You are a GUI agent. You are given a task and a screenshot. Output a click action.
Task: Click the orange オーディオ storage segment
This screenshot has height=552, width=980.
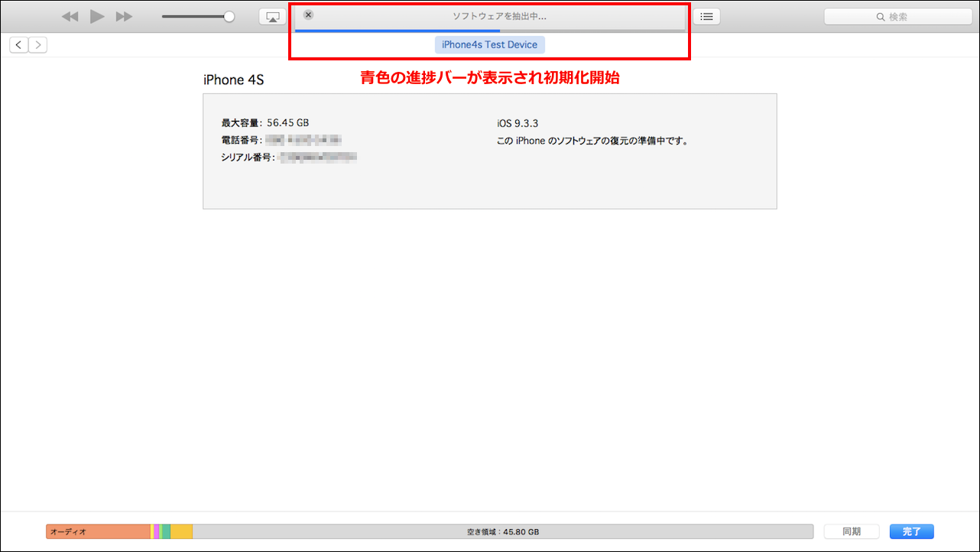[x=99, y=531]
